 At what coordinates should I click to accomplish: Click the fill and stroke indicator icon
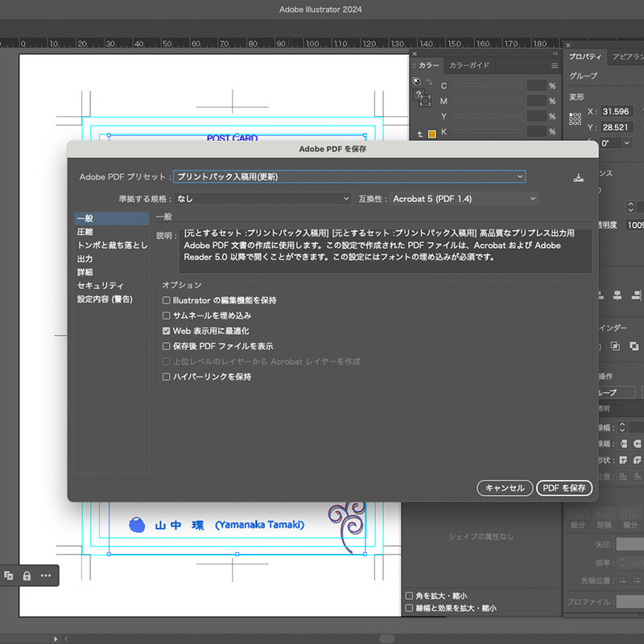[x=422, y=97]
